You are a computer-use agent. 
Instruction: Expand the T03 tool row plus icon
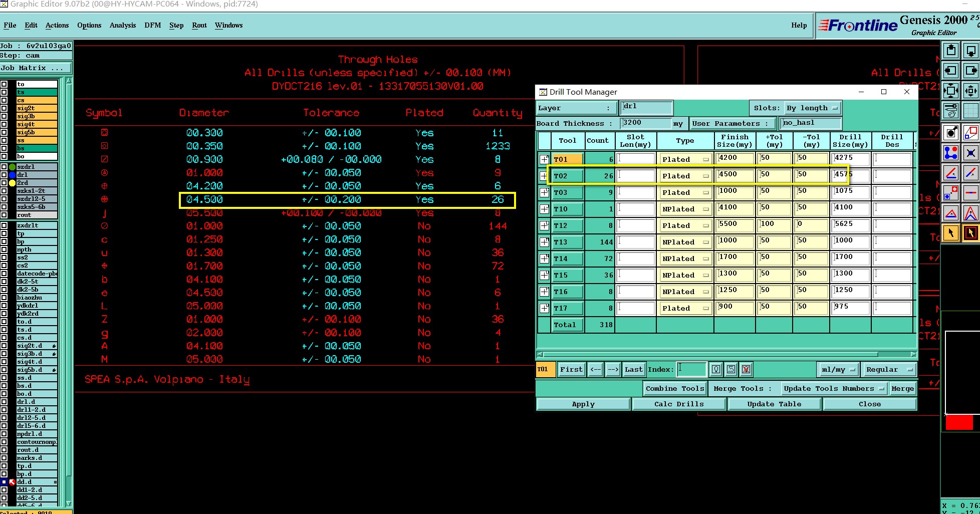click(544, 192)
